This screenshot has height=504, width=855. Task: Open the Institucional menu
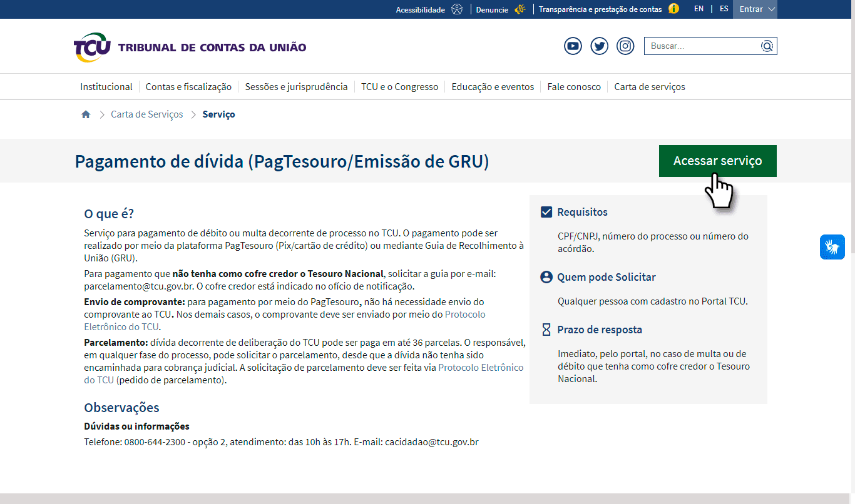(x=106, y=87)
